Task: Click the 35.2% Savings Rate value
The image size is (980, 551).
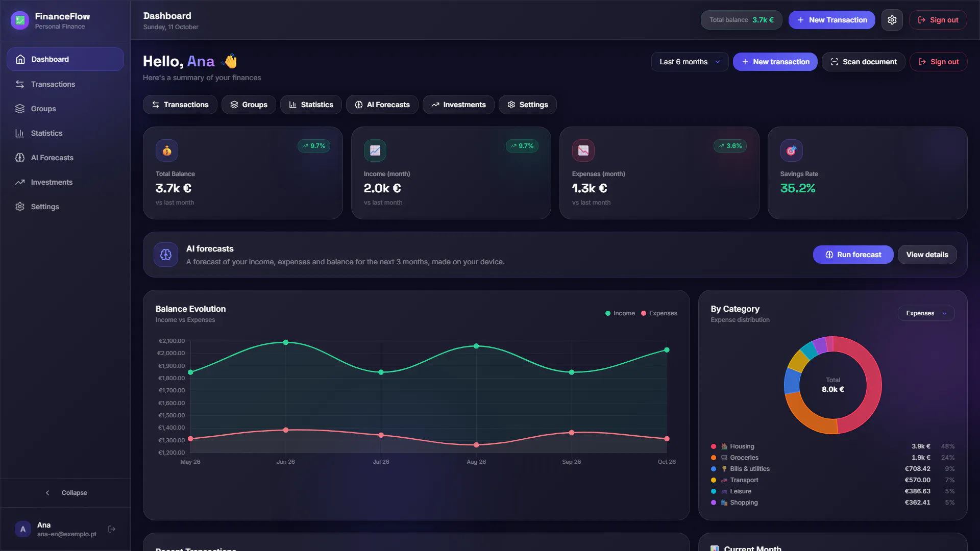Action: tap(798, 188)
